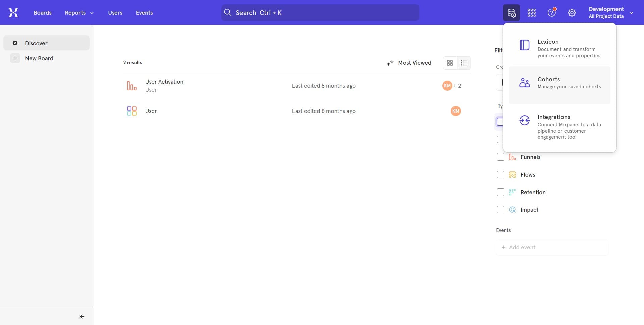This screenshot has height=325, width=644.
Task: Click the Mixpanel logo
Action: (x=13, y=12)
